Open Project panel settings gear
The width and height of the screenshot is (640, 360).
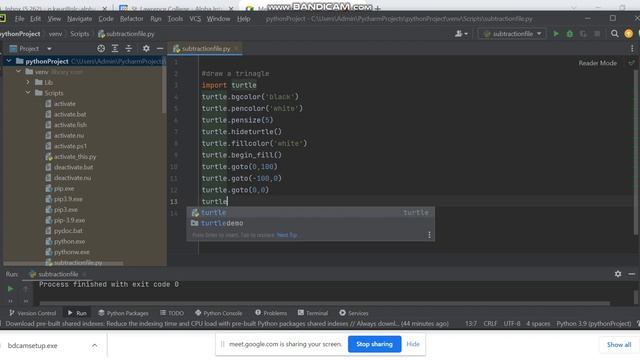[146, 49]
